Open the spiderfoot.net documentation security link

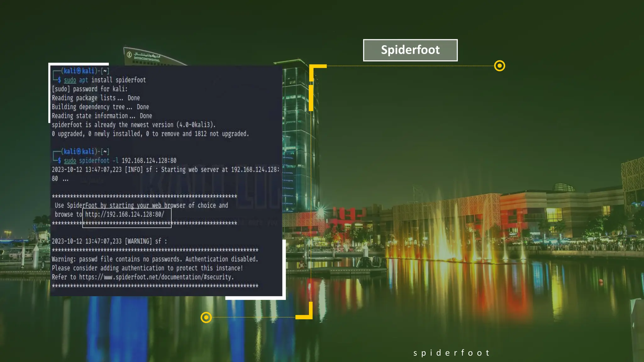pos(156,277)
